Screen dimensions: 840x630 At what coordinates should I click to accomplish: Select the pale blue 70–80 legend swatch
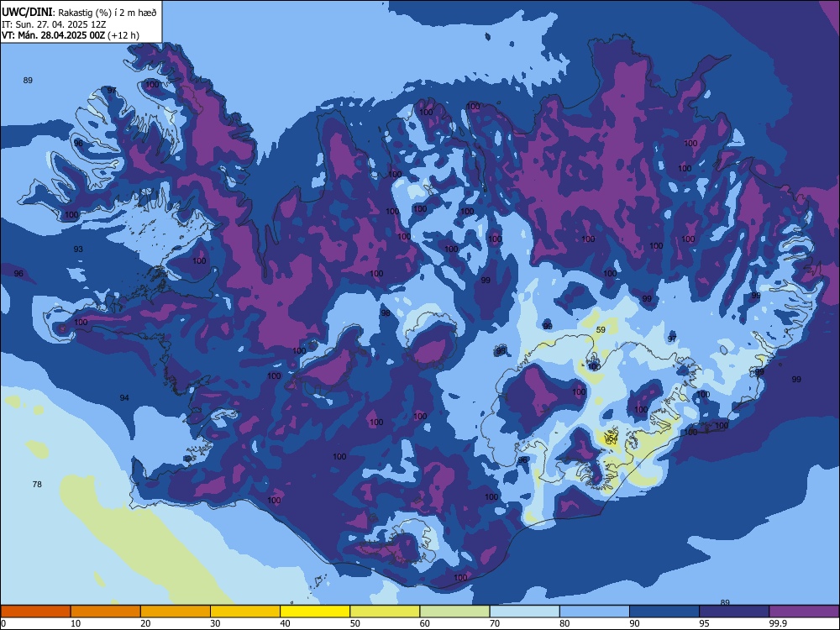coord(525,612)
